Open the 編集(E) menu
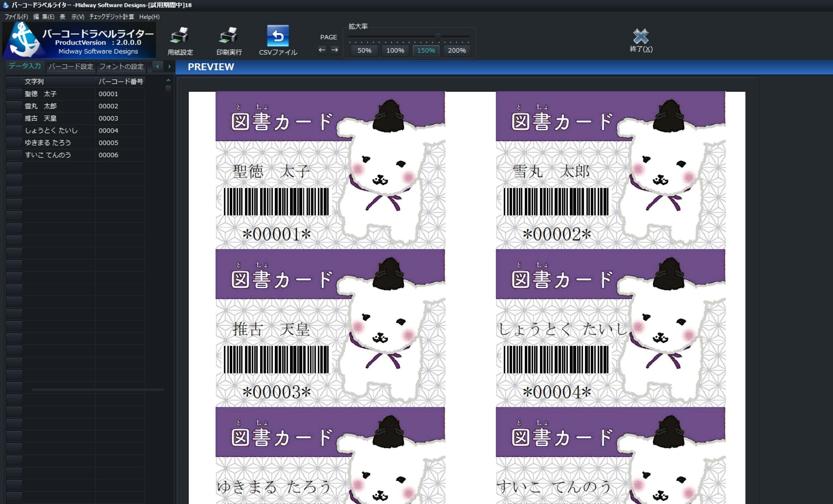This screenshot has height=504, width=833. coord(44,16)
